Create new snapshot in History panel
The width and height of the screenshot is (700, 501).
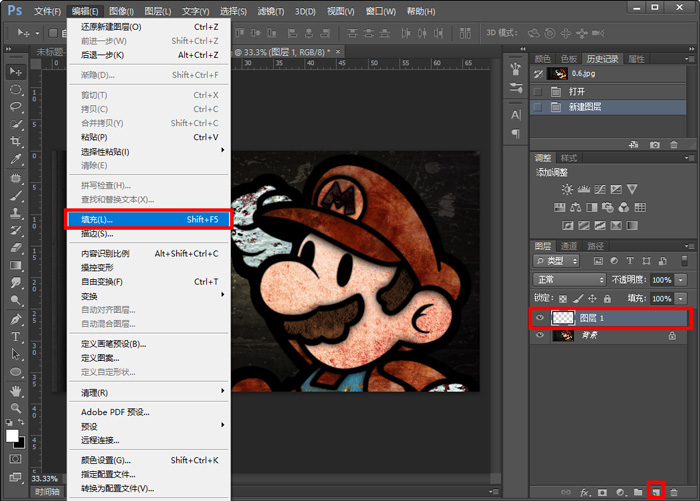coord(654,145)
